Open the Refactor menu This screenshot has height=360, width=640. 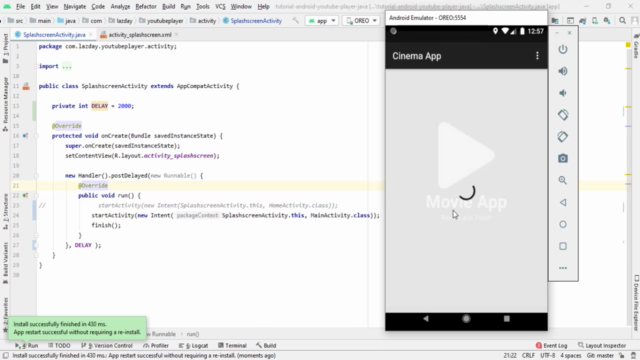[x=146, y=7]
